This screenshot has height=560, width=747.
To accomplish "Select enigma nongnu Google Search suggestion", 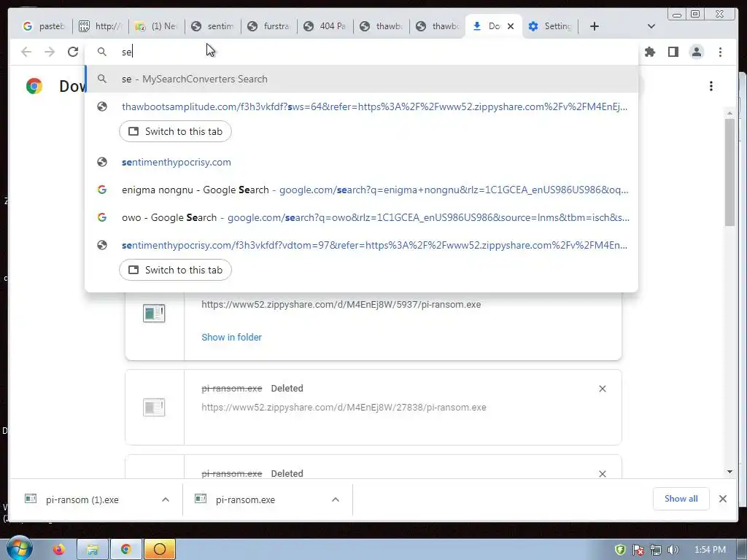I will click(362, 190).
